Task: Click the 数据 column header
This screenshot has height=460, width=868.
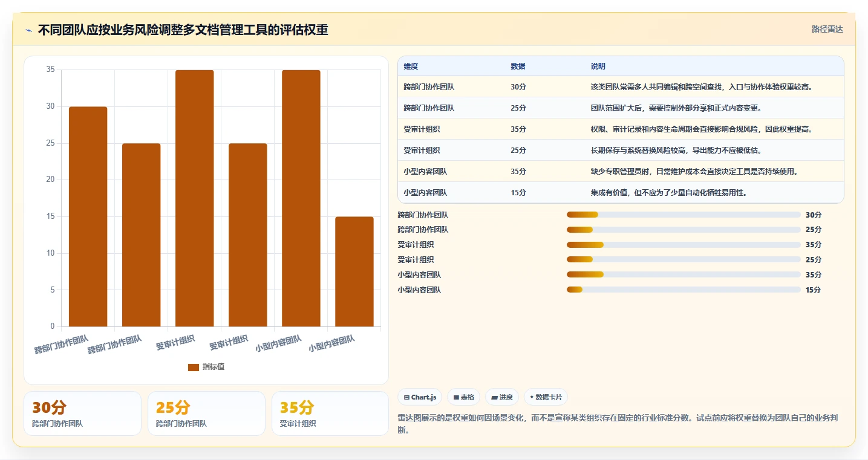Action: pyautogui.click(x=518, y=66)
